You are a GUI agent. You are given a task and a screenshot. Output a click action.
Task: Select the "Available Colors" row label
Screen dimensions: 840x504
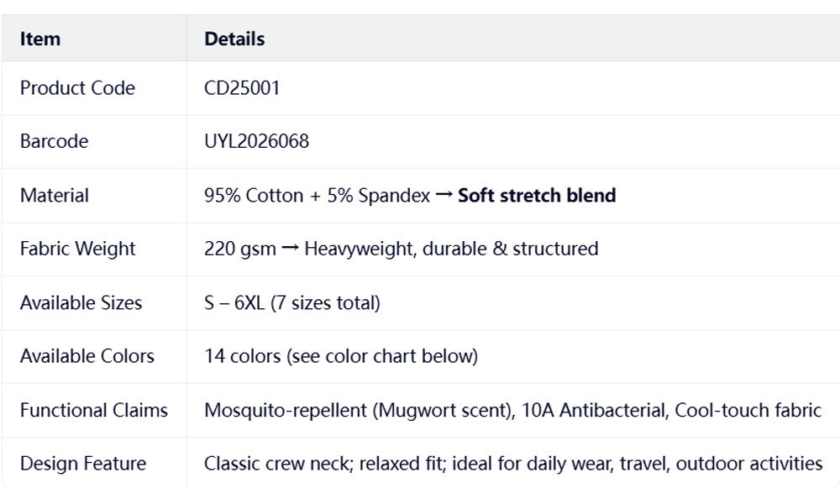pyautogui.click(x=87, y=357)
